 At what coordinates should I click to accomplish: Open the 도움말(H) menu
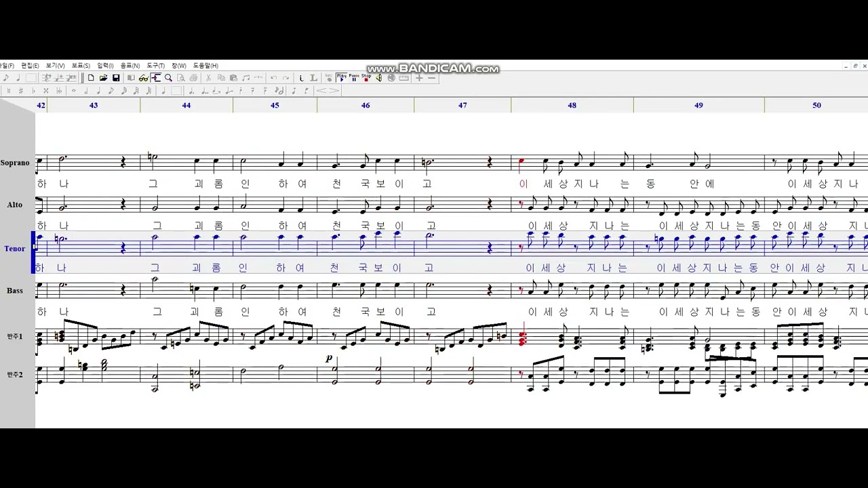pos(205,66)
